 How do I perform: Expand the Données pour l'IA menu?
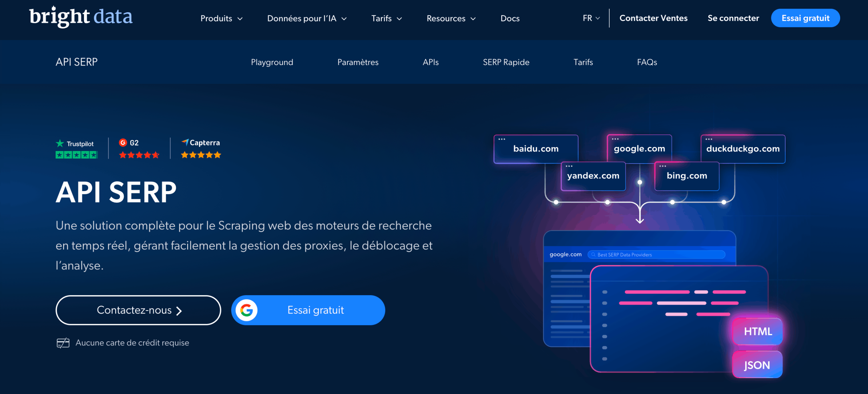pyautogui.click(x=307, y=18)
